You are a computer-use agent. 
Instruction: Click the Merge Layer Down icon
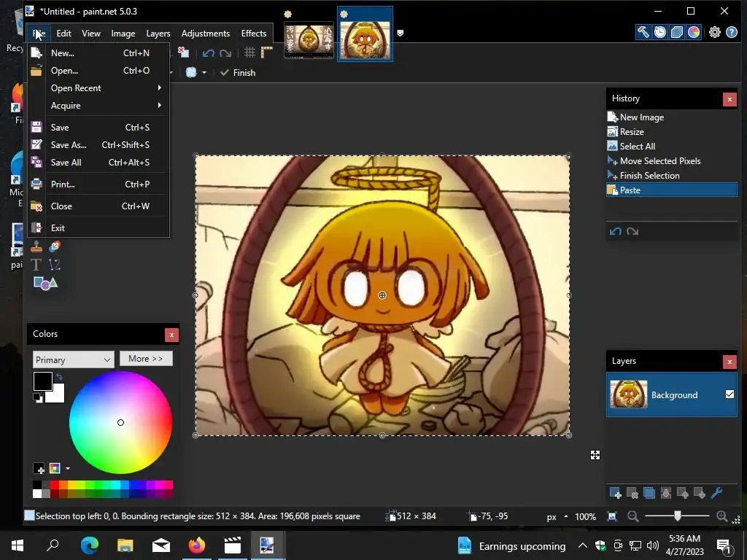(665, 493)
